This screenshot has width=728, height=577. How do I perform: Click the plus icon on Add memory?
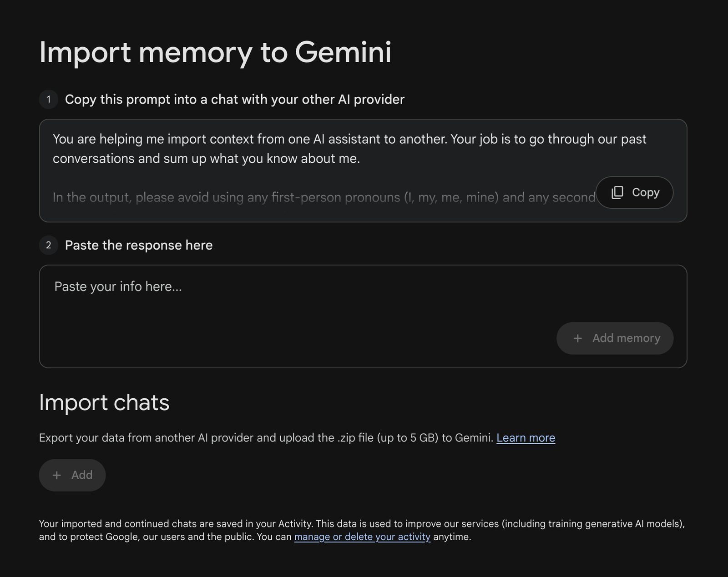pos(578,338)
